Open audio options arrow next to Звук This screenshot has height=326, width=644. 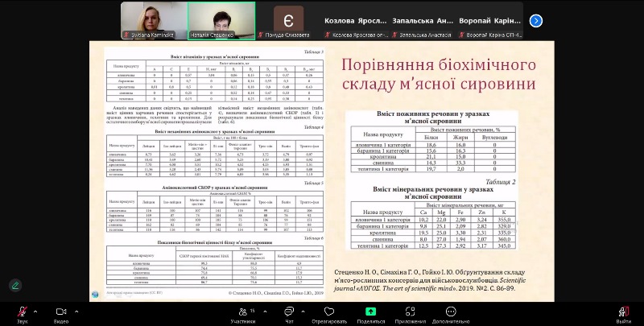(35, 312)
